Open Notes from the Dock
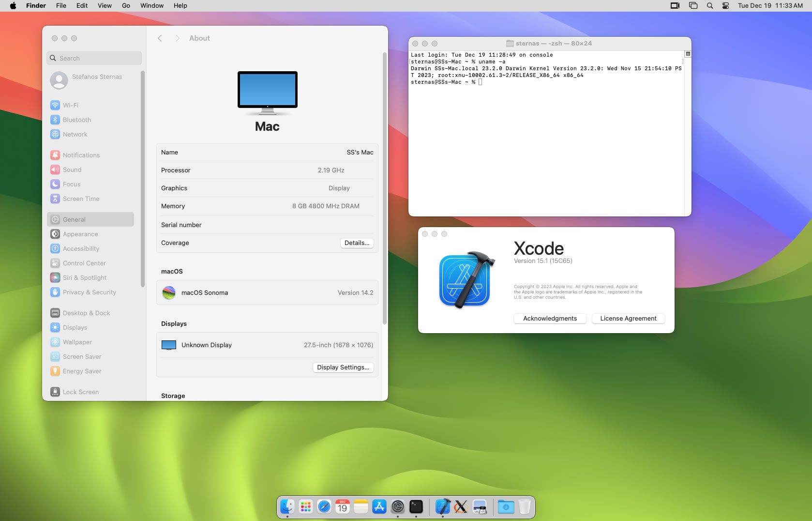Viewport: 812px width, 521px height. click(x=361, y=506)
